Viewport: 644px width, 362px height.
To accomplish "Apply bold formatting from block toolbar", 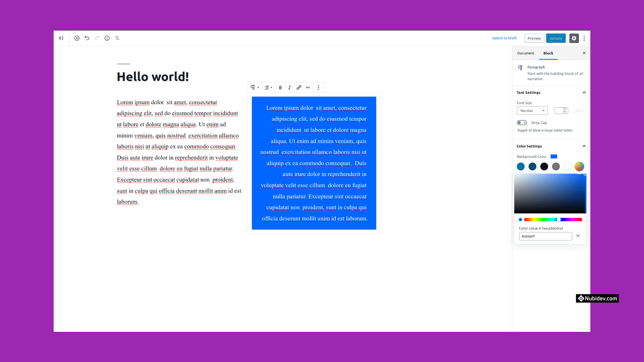I will click(x=280, y=87).
